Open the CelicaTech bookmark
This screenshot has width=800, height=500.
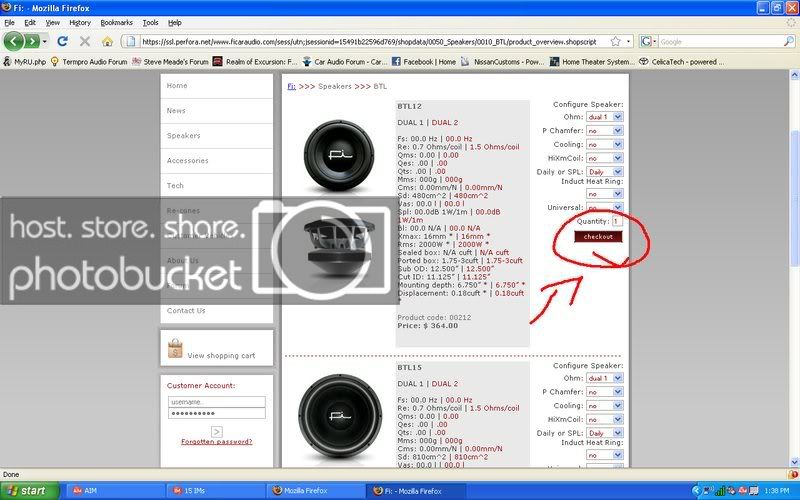tap(681, 62)
